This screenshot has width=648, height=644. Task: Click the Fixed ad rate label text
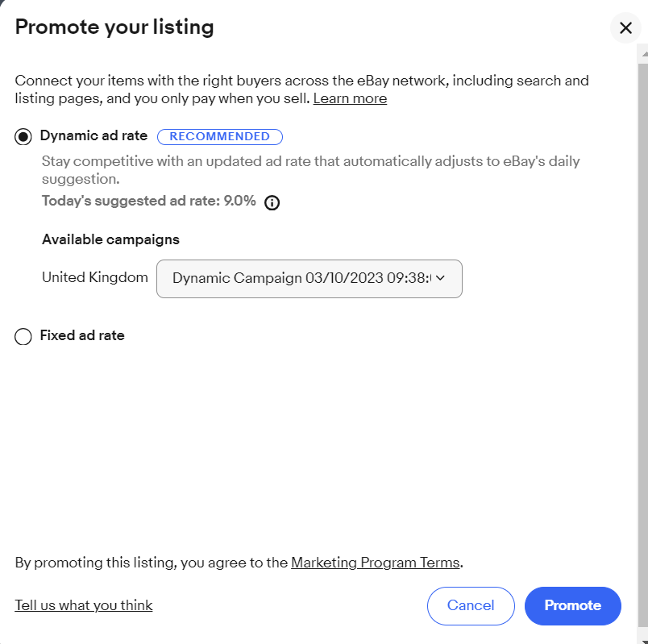point(81,336)
